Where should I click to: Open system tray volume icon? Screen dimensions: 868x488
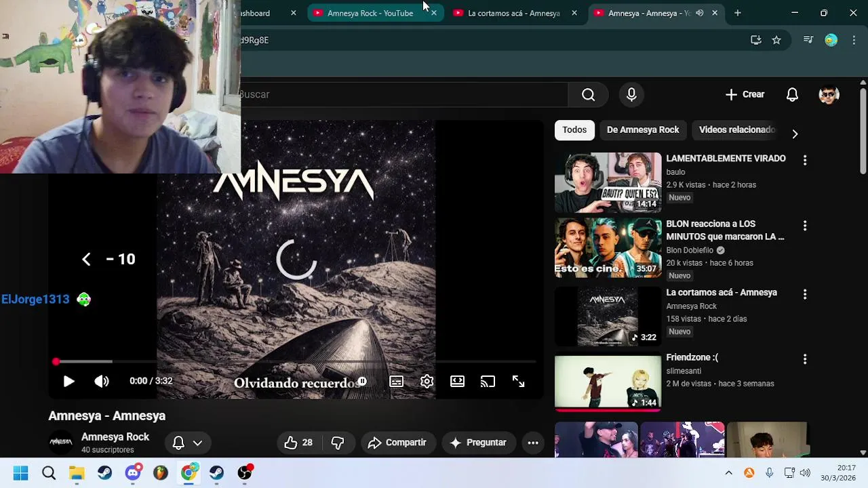805,473
